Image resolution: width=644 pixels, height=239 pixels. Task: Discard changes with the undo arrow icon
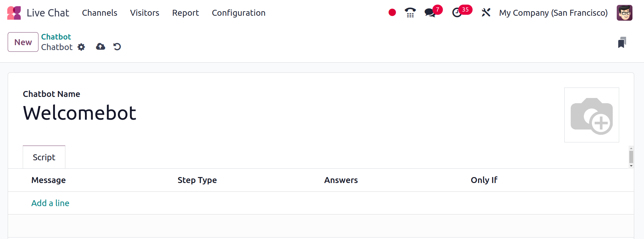coord(117,47)
